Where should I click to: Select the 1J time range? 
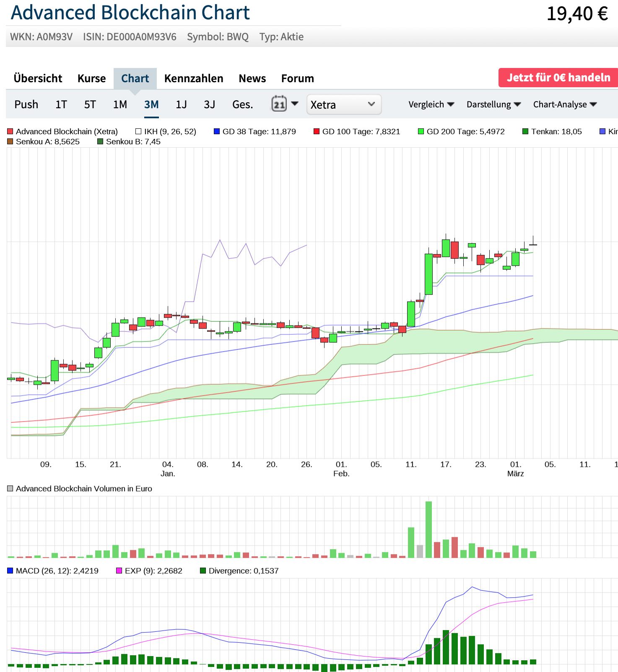181,104
